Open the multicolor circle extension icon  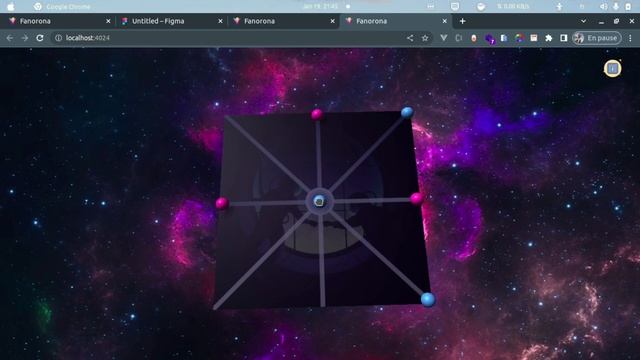click(519, 38)
